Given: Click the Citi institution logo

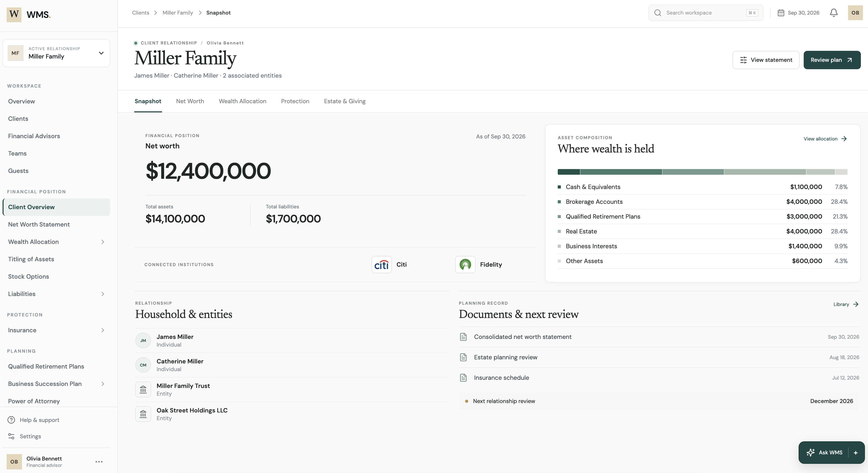Looking at the screenshot, I should [x=381, y=265].
